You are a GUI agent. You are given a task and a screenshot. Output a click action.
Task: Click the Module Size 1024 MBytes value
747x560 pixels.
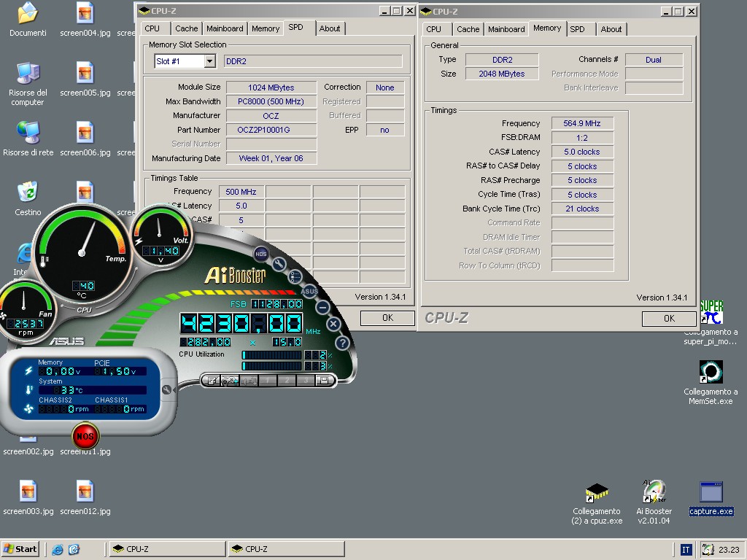pos(271,87)
